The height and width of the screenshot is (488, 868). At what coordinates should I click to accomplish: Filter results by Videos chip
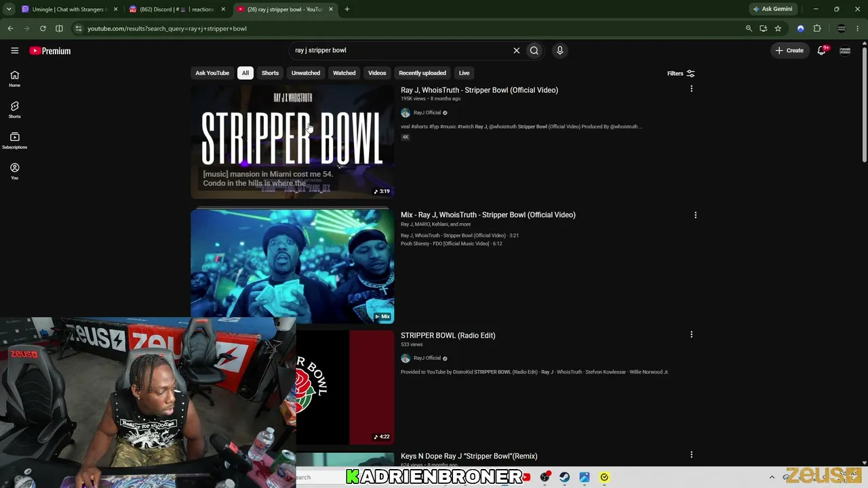pos(377,73)
